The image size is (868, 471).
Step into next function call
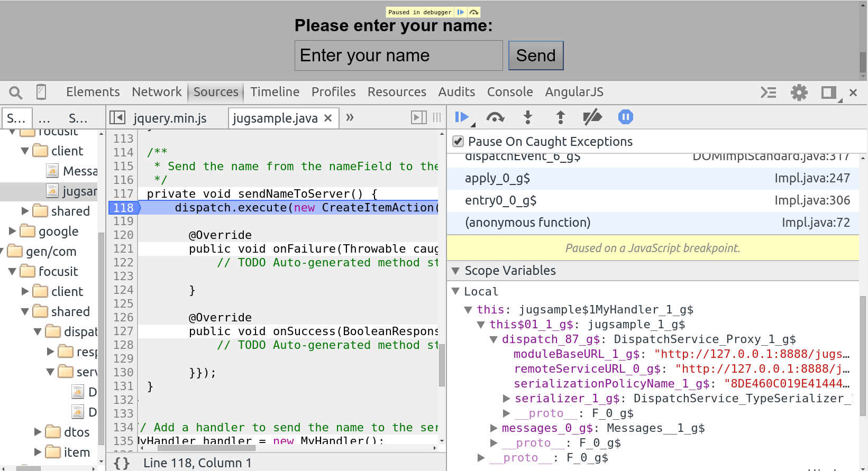coord(527,117)
